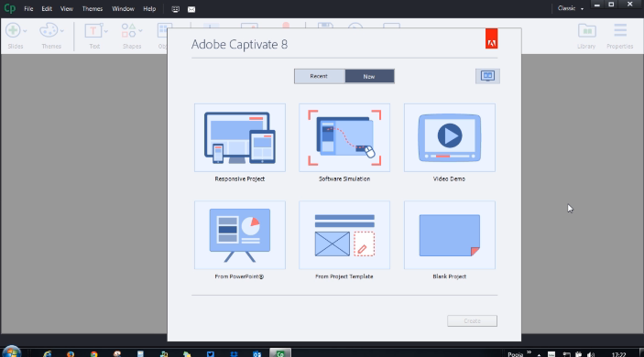Open Chrome from taskbar
The width and height of the screenshot is (644, 357).
tap(94, 353)
